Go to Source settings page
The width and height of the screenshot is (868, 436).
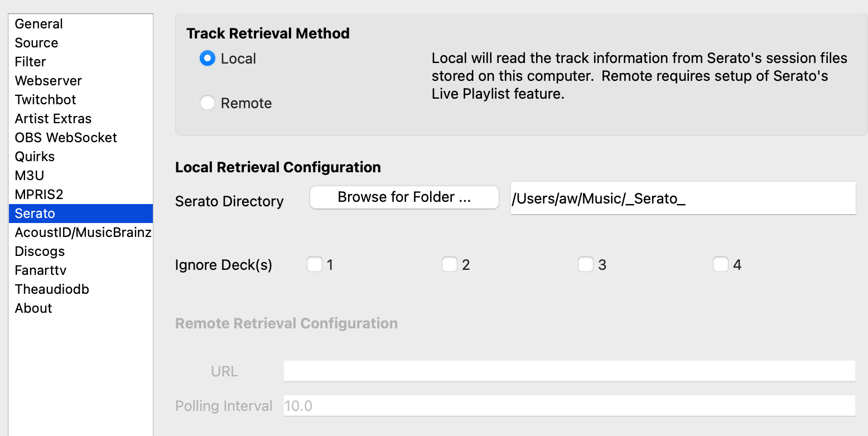pos(37,43)
